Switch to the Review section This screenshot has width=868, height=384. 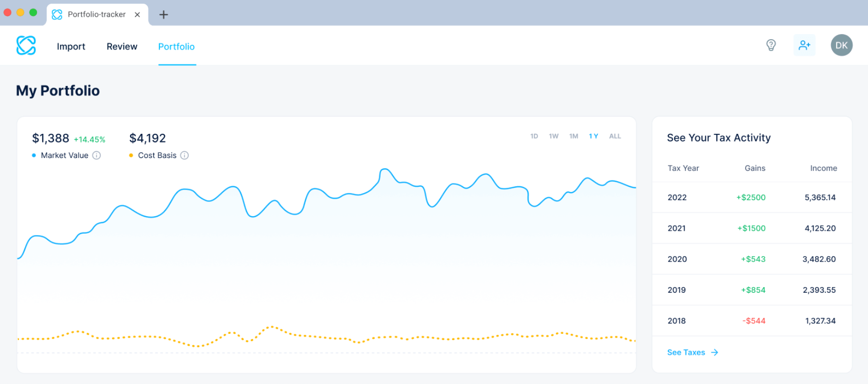coord(122,46)
